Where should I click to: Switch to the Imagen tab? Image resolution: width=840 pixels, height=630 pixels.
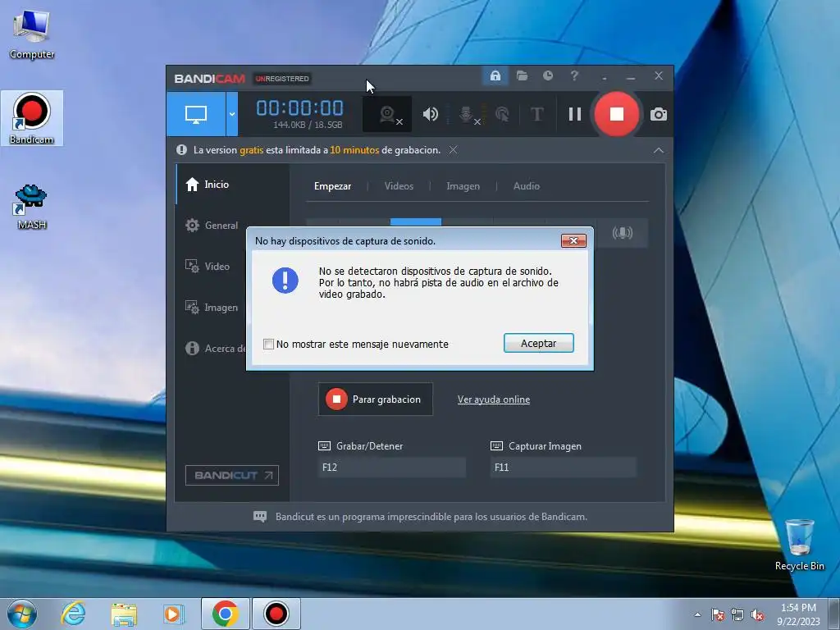point(463,186)
